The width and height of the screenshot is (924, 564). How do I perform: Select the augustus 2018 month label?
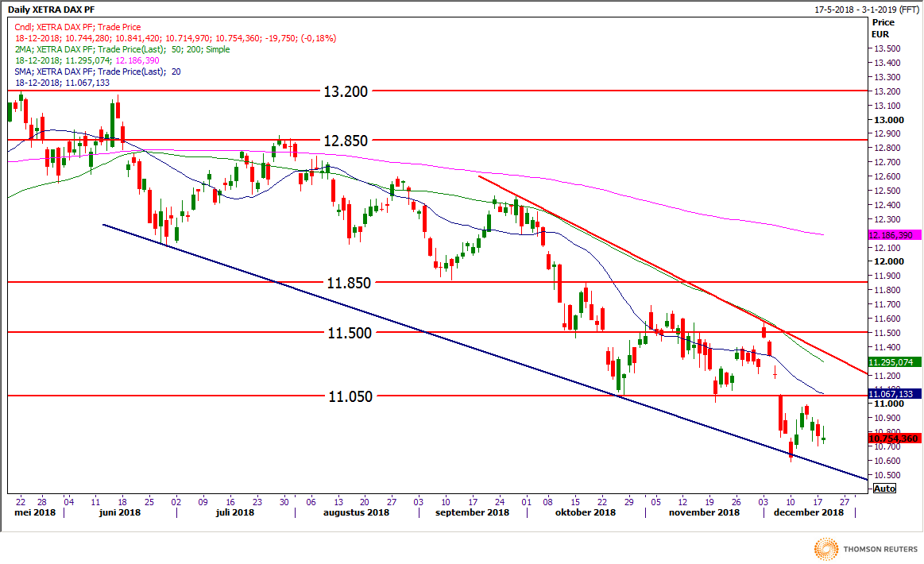pos(357,512)
